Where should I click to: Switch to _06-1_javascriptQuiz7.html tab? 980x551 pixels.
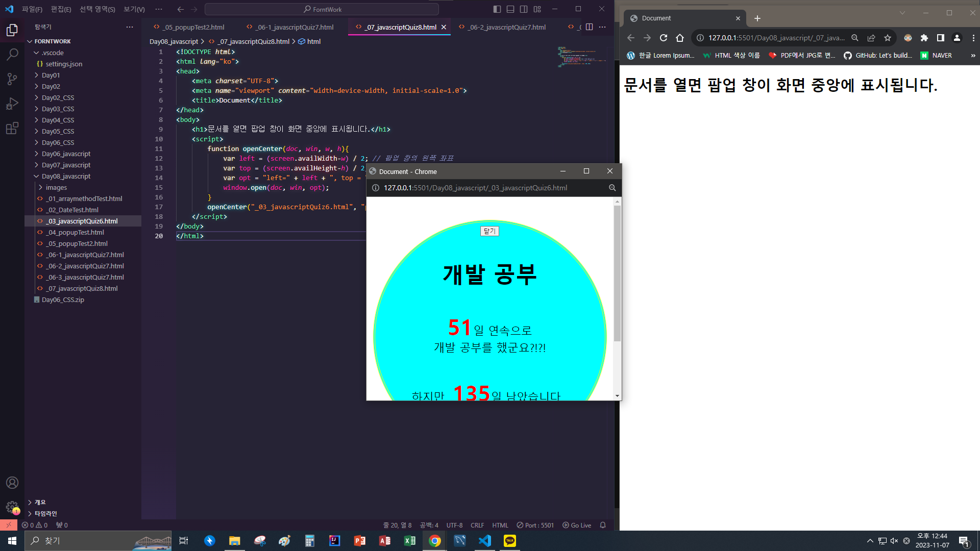pos(295,27)
